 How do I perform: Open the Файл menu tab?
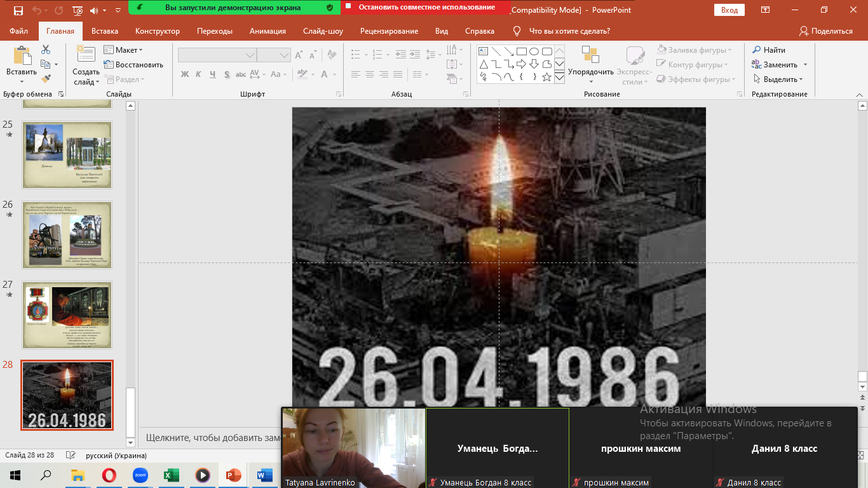(x=19, y=31)
